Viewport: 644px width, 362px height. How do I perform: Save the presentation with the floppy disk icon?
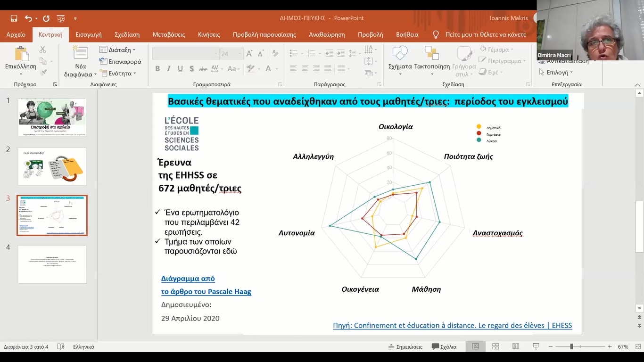[14, 18]
